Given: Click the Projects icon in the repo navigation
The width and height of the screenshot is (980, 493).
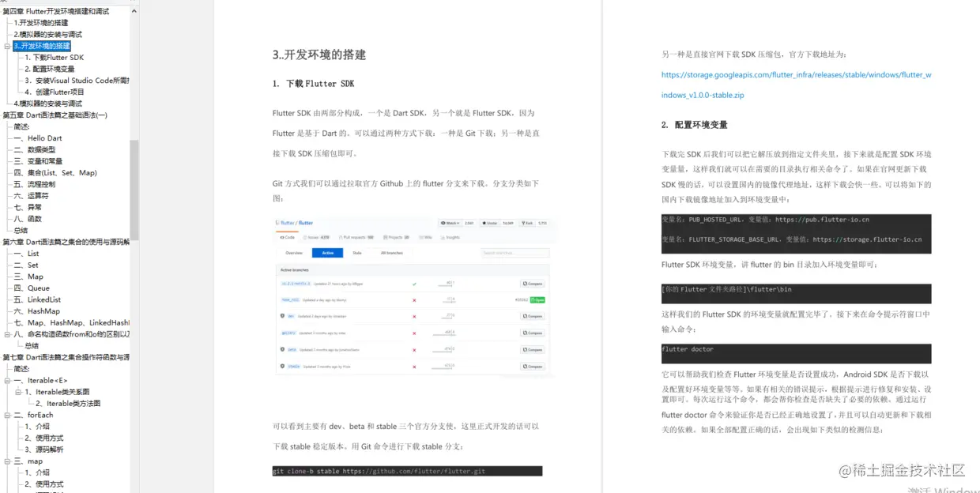Looking at the screenshot, I should point(385,238).
